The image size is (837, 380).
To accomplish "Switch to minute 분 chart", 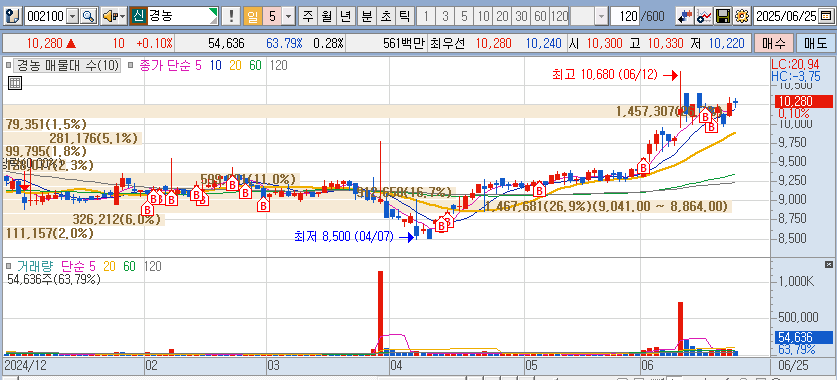I will (366, 17).
